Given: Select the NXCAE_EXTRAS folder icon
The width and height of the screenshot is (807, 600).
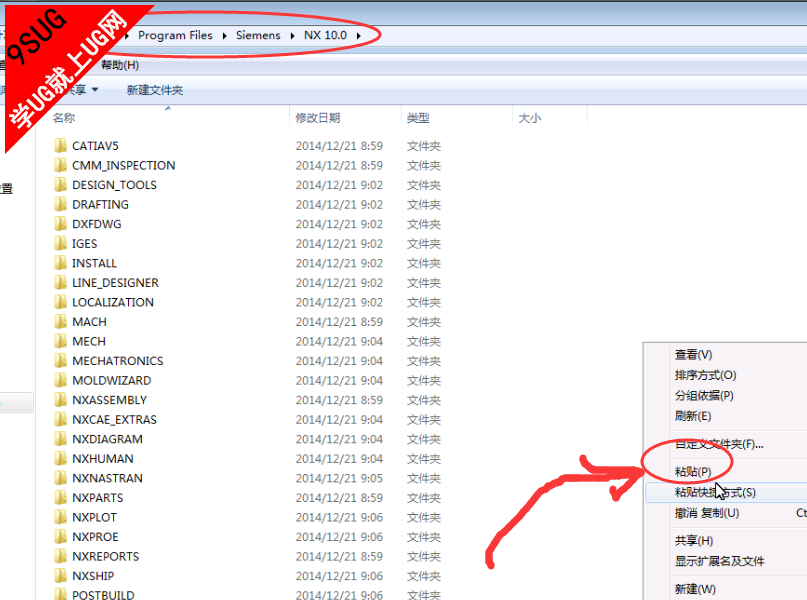Looking at the screenshot, I should (x=60, y=419).
